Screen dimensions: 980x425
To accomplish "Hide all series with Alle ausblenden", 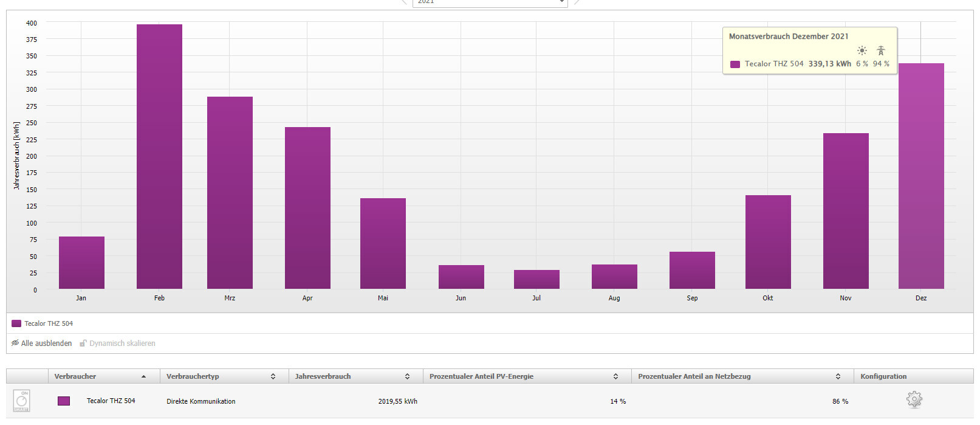I will [x=46, y=344].
